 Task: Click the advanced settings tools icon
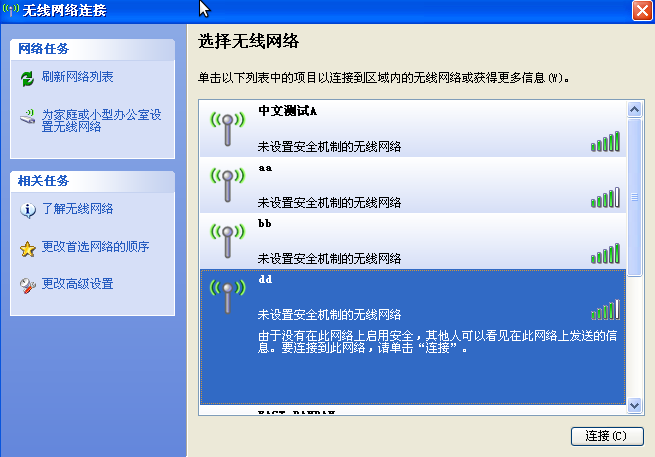click(x=28, y=285)
